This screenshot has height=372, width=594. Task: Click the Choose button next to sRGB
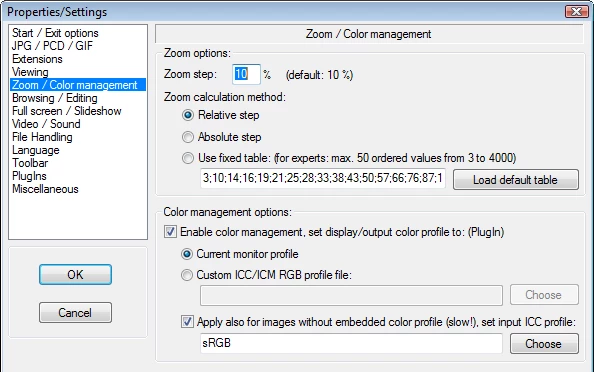[544, 344]
